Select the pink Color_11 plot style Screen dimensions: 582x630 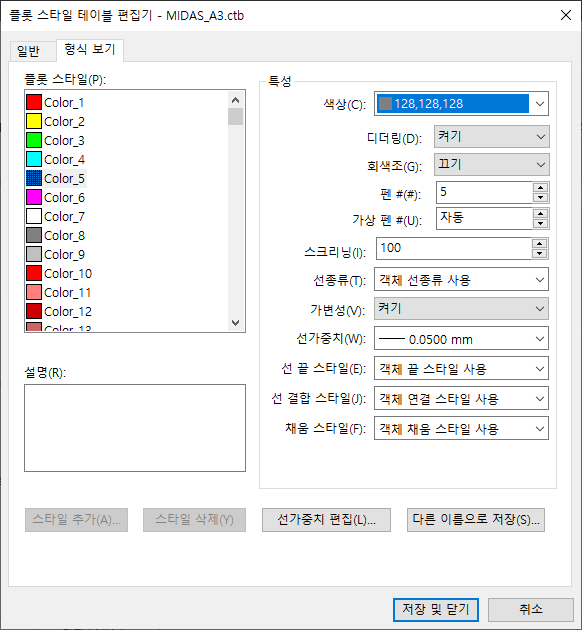point(59,292)
